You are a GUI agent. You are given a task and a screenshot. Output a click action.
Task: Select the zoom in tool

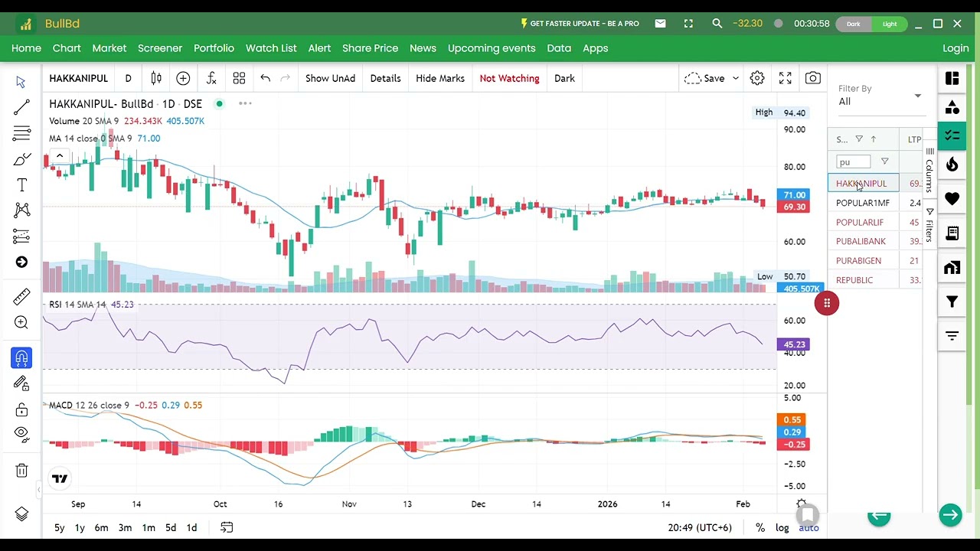pos(21,323)
